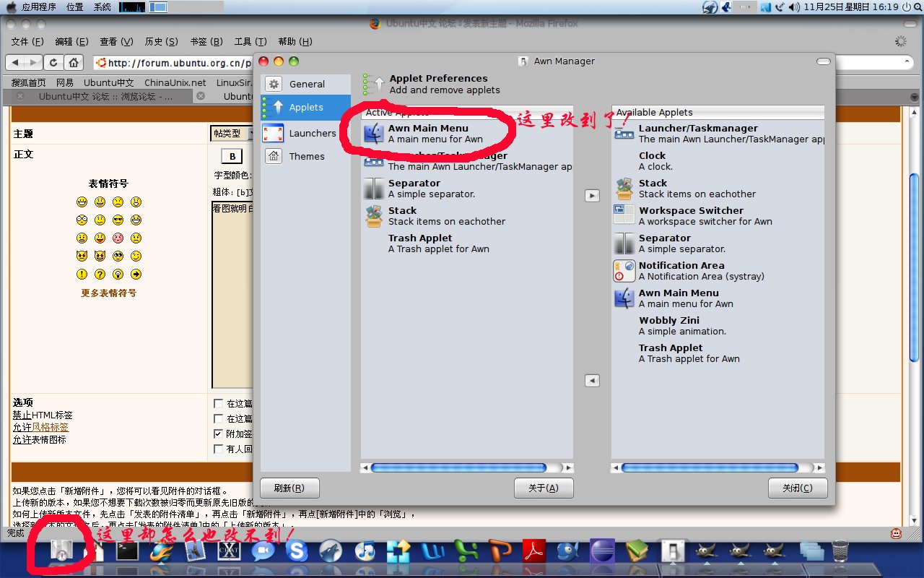Open ChinaUnix.net bookmark
Viewport: 924px width, 578px height.
click(175, 83)
